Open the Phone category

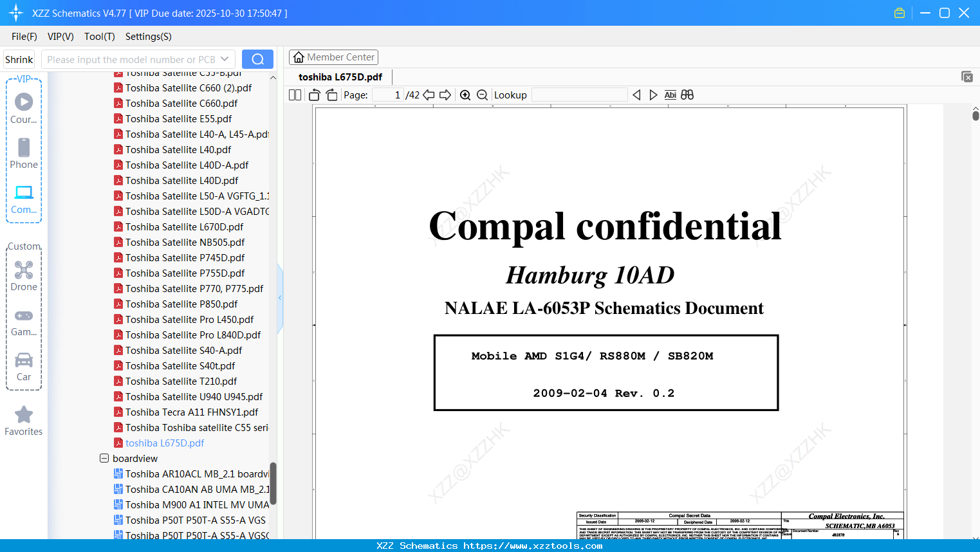point(24,154)
